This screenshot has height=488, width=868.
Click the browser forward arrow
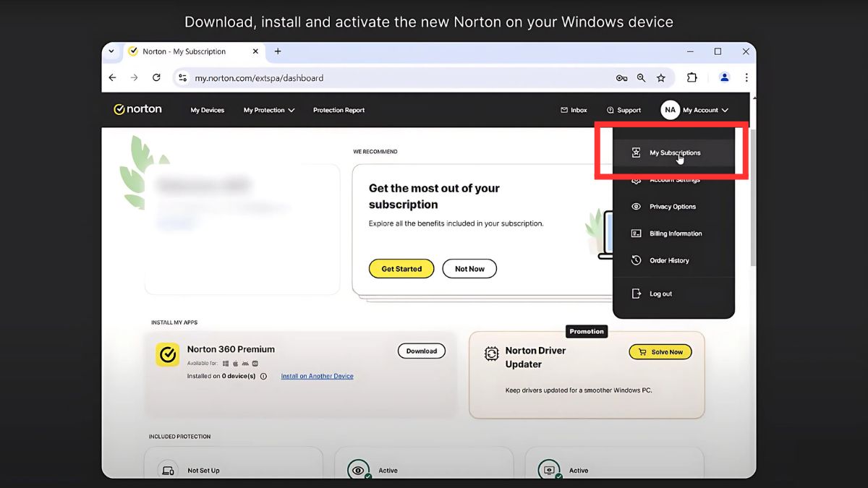[134, 77]
